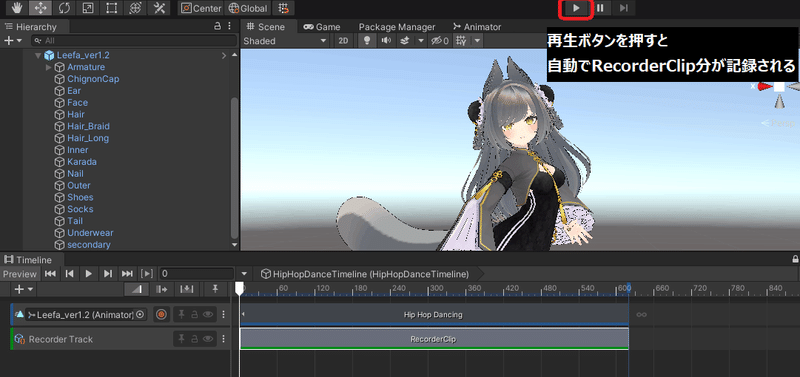Open grid settings dropdown arrow

[477, 41]
